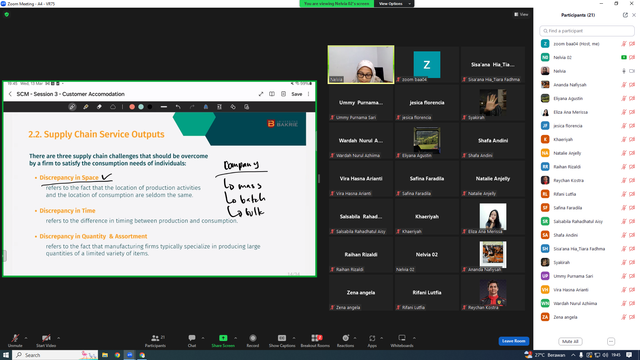Open the View layout menu
Image resolution: width=640 pixels, height=360 pixels.
tap(521, 14)
